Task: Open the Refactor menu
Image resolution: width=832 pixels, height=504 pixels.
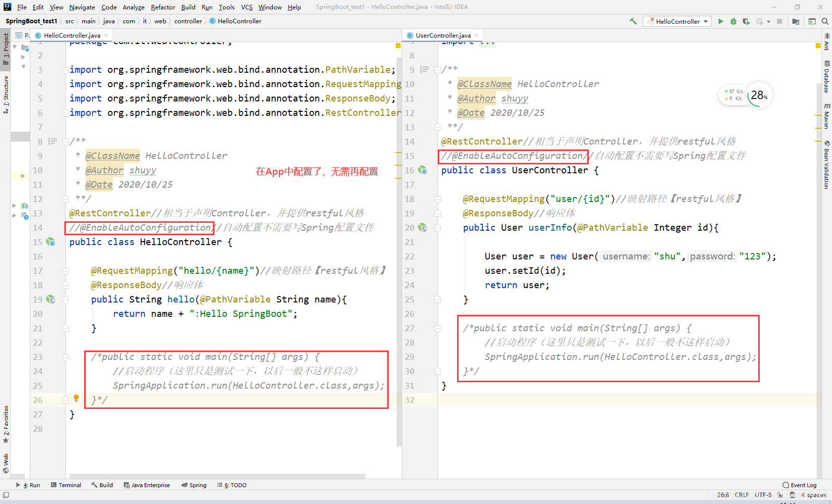Action: (x=163, y=7)
